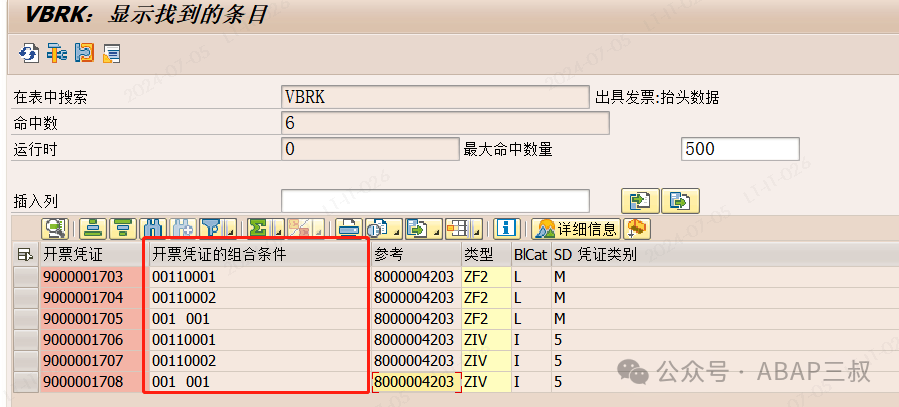This screenshot has height=407, width=899.
Task: Click the empty 插入列 input field
Action: tap(435, 201)
